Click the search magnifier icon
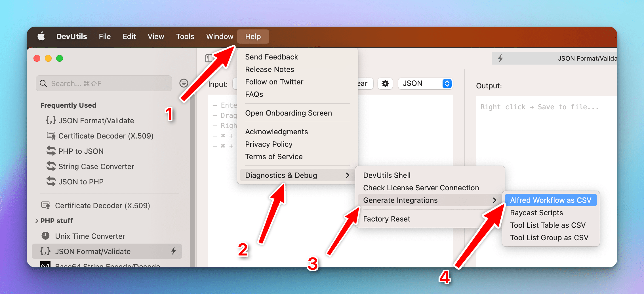Viewport: 644px width, 294px height. pos(43,83)
